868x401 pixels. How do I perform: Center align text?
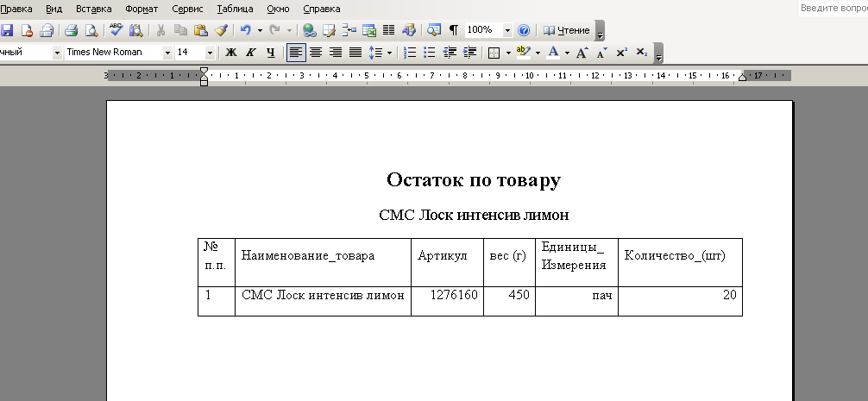(316, 53)
